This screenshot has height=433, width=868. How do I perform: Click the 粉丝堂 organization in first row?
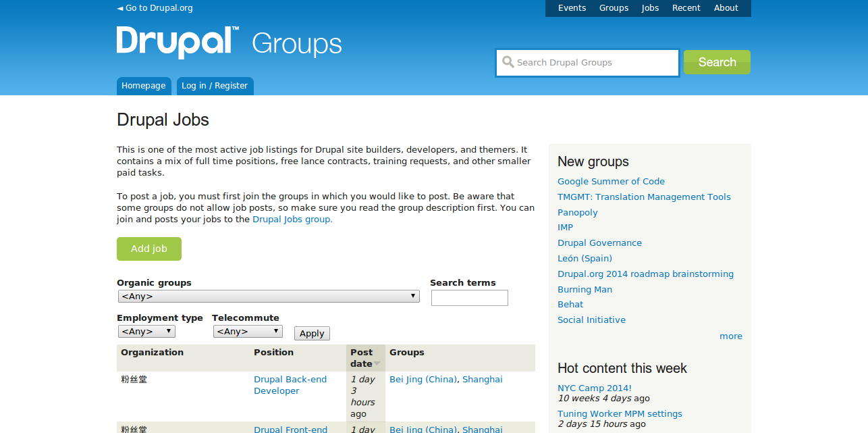[134, 380]
